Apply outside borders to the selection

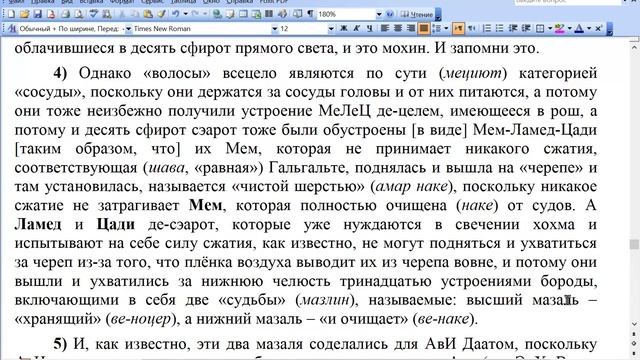540,28
